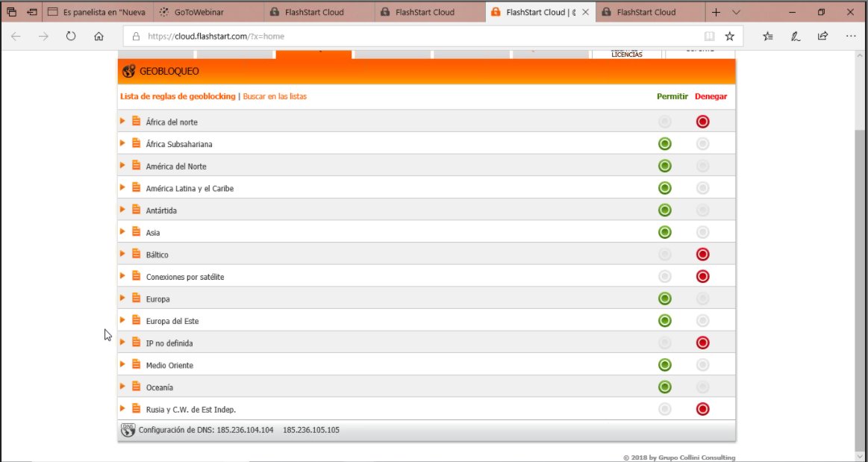Expand the Europa del Este group

[x=123, y=319]
